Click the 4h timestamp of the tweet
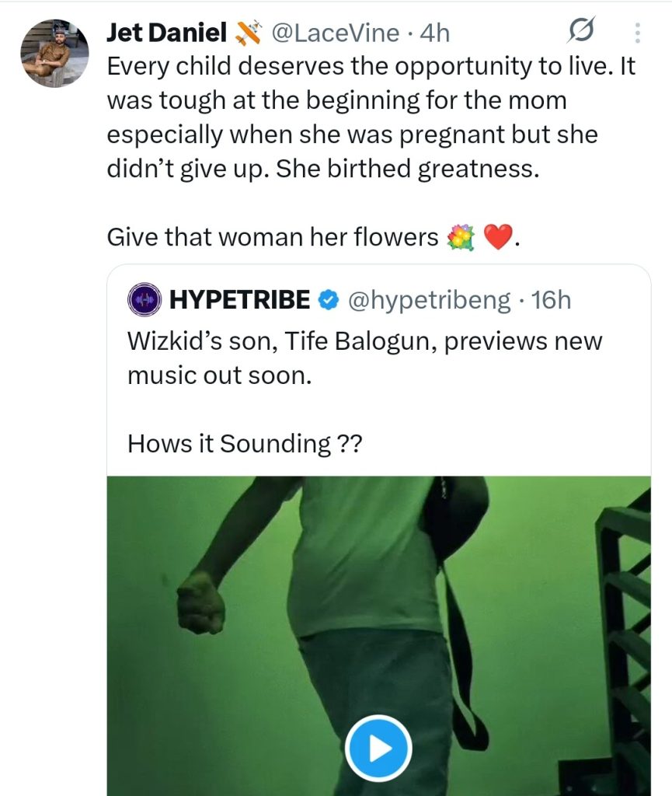This screenshot has height=796, width=672. [434, 33]
